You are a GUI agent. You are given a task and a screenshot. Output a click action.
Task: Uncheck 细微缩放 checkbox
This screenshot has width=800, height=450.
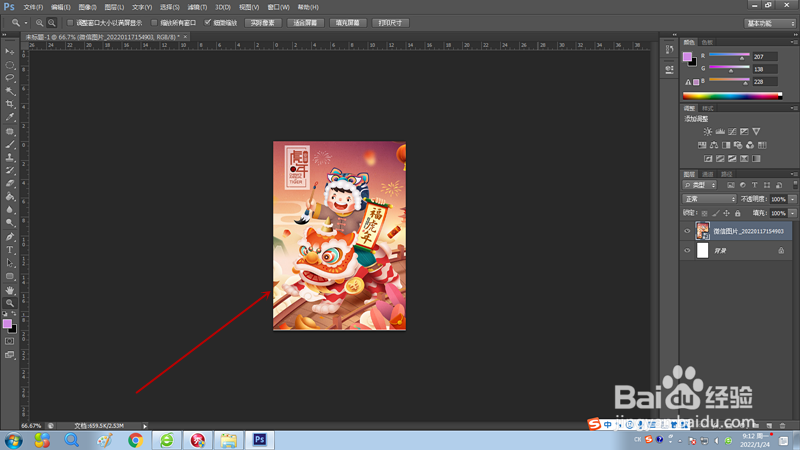pos(208,23)
